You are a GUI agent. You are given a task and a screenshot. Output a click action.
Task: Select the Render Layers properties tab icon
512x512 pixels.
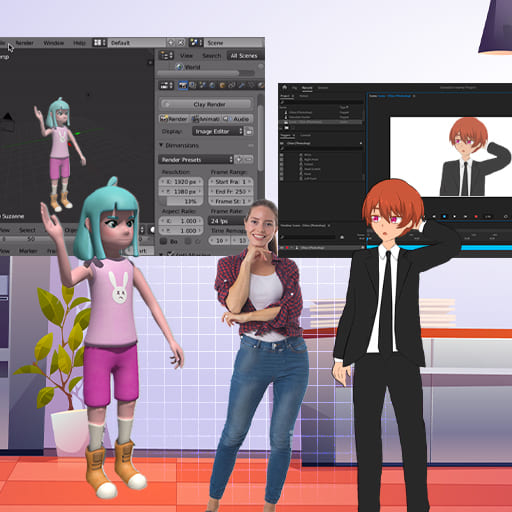point(192,85)
